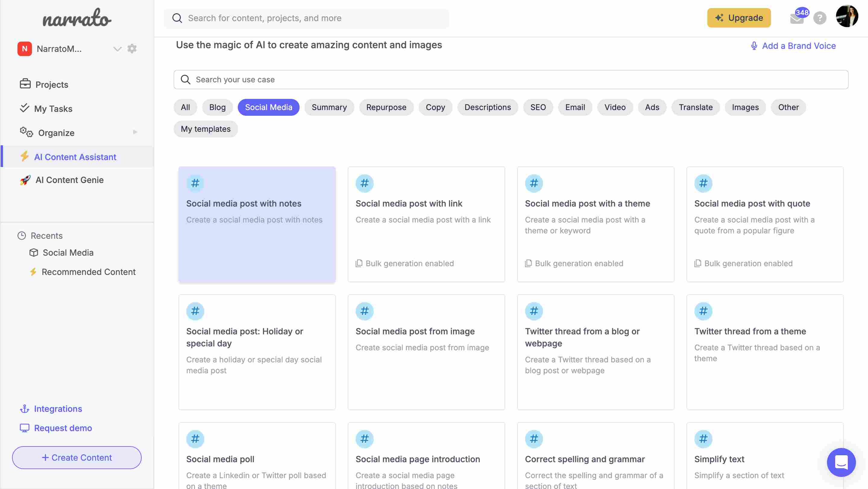This screenshot has width=868, height=489.
Task: Select the Blog filter tab
Action: tap(217, 107)
